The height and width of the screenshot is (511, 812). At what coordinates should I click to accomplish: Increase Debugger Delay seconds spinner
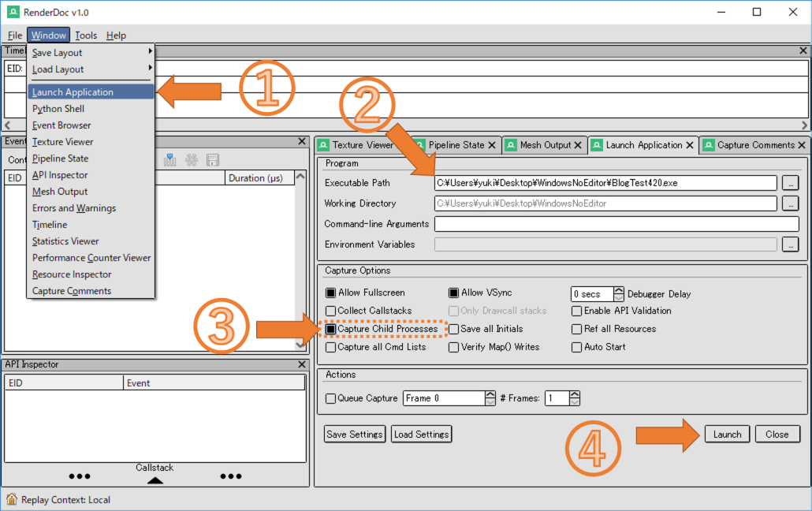click(619, 291)
